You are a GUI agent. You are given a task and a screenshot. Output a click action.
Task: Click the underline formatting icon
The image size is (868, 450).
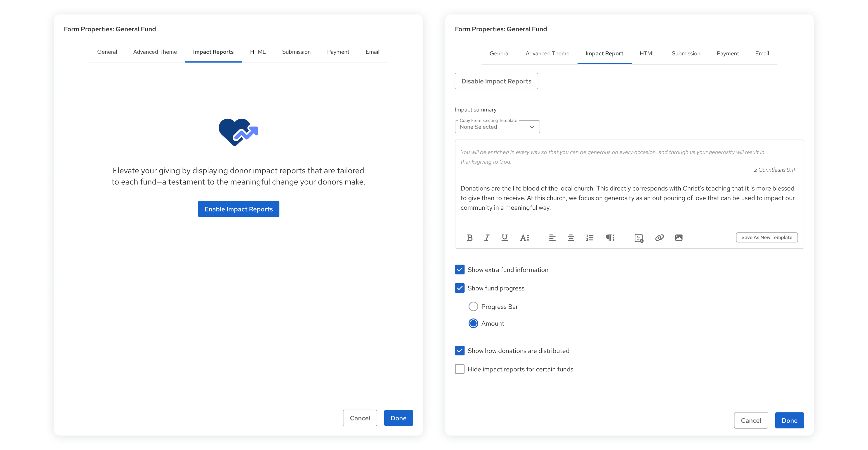point(504,237)
